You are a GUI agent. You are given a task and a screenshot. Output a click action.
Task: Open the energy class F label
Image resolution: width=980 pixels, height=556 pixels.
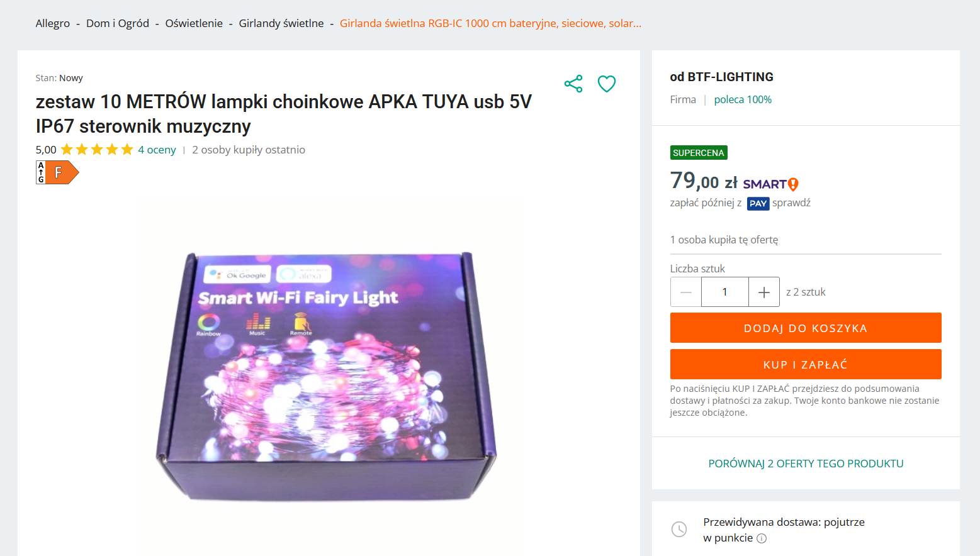(x=57, y=172)
